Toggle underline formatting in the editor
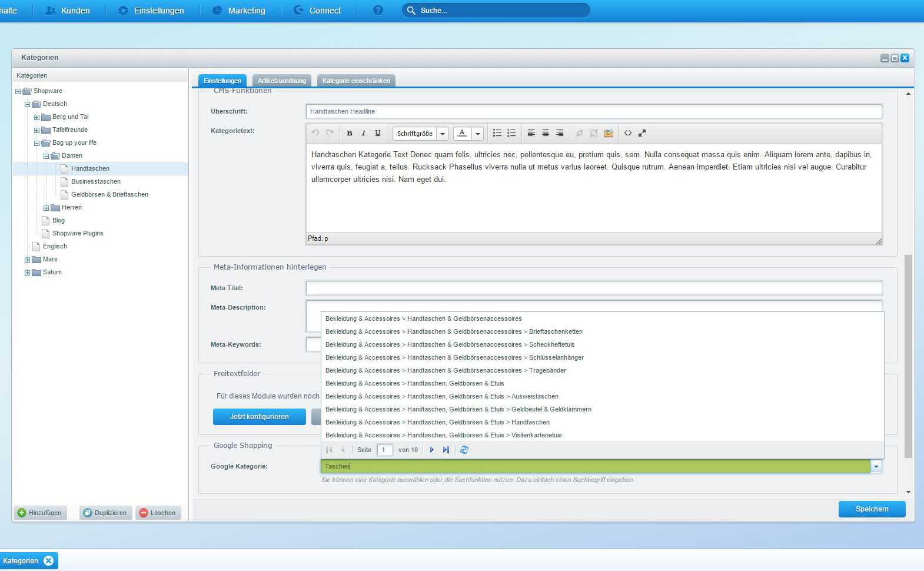This screenshot has width=924, height=571. point(378,134)
